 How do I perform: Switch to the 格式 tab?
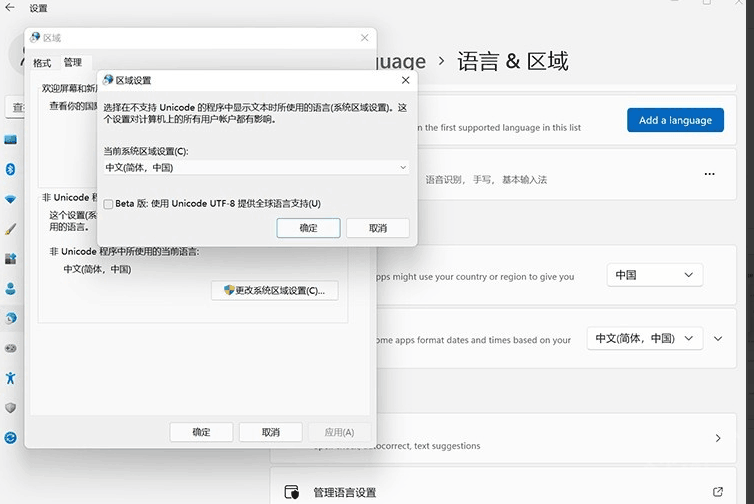[42, 63]
